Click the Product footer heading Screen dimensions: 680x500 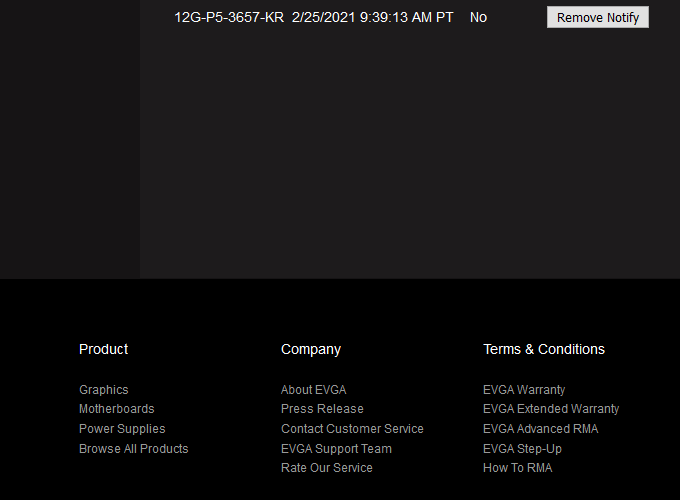point(104,349)
